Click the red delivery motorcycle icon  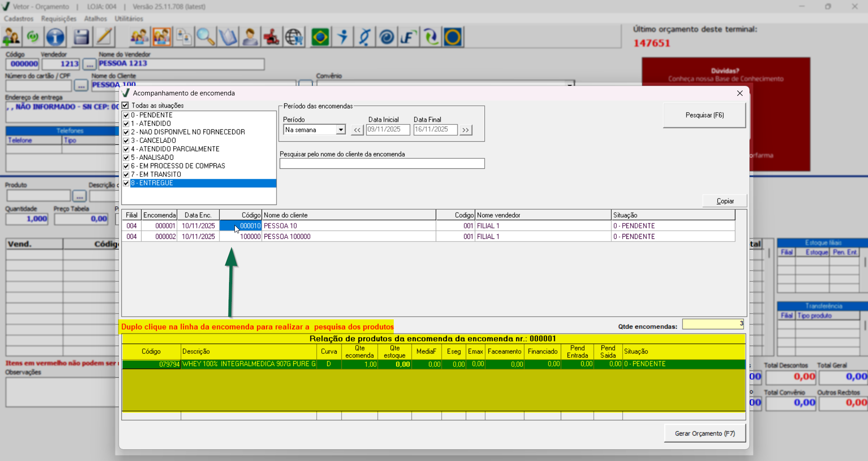272,37
